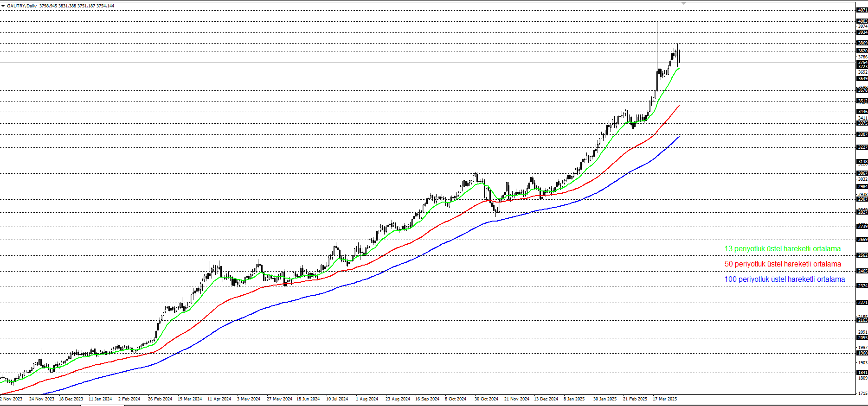Click the 24 Nov 2023 date label
868x406 pixels.
pos(42,399)
